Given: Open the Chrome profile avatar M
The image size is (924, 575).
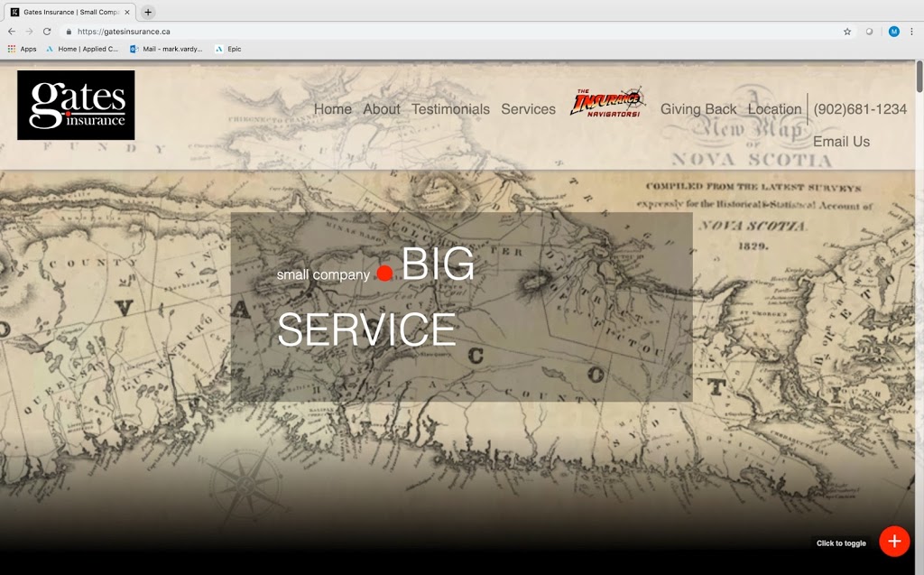Looking at the screenshot, I should tap(894, 32).
